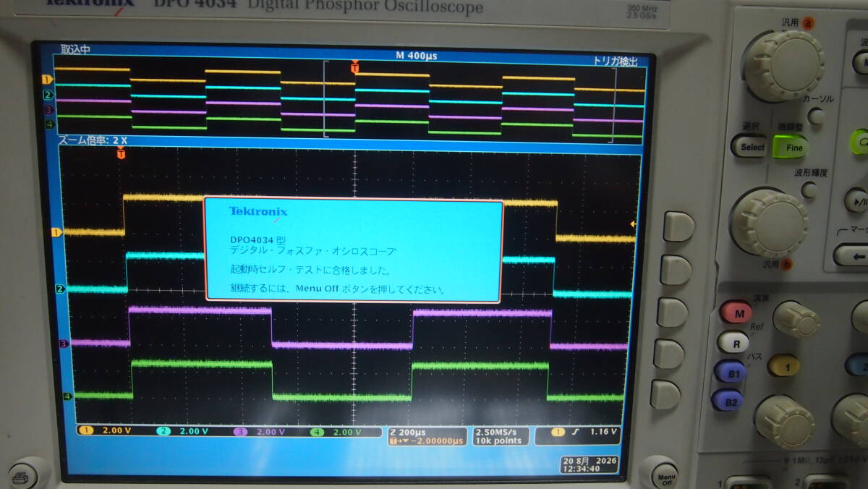Click channel 1 vertical position knob
Image resolution: width=868 pixels, height=489 pixels.
(x=796, y=319)
